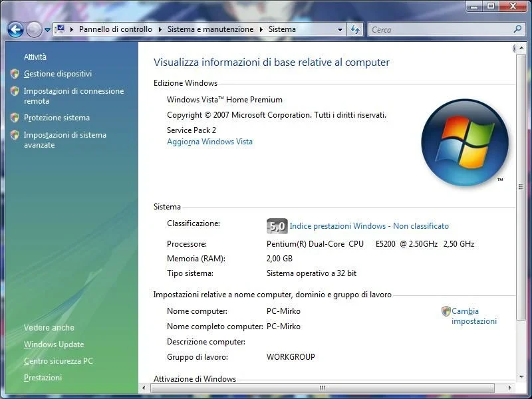Click the greyed Forward arrow button

coord(34,29)
